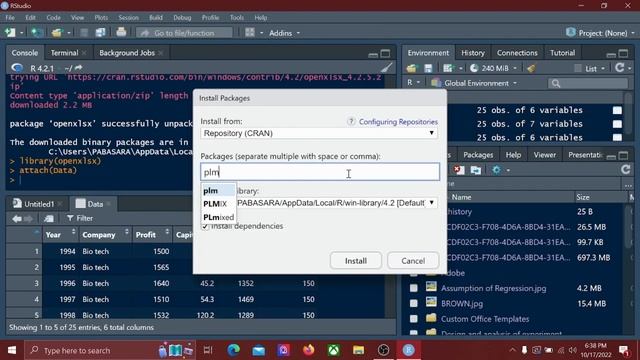640x360 pixels.
Task: Switch to the Terminal tab
Action: click(64, 53)
